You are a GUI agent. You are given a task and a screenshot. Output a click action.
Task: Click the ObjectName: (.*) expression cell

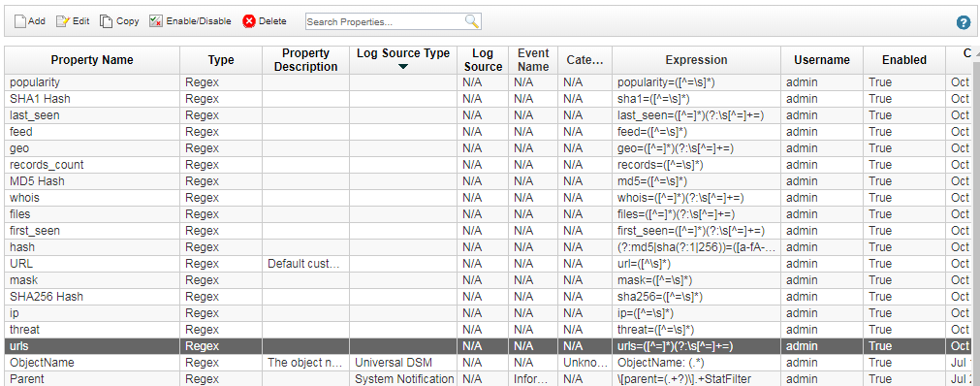tap(696, 362)
